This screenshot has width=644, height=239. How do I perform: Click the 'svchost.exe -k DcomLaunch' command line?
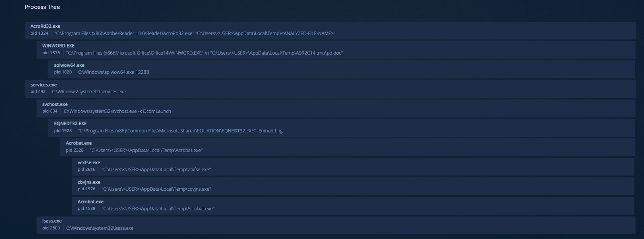coord(118,111)
